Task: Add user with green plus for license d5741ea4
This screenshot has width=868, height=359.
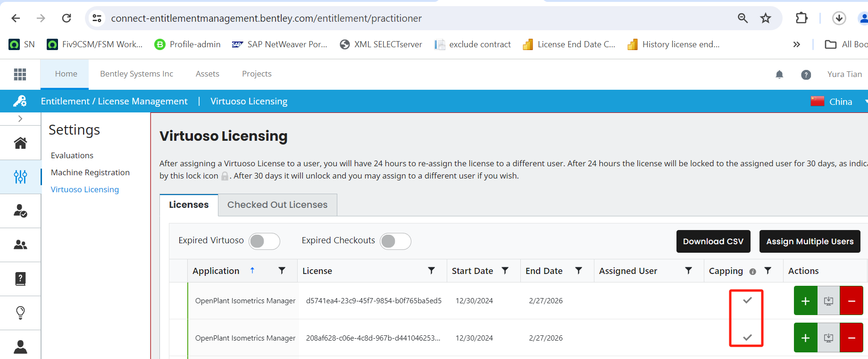Action: click(x=806, y=300)
